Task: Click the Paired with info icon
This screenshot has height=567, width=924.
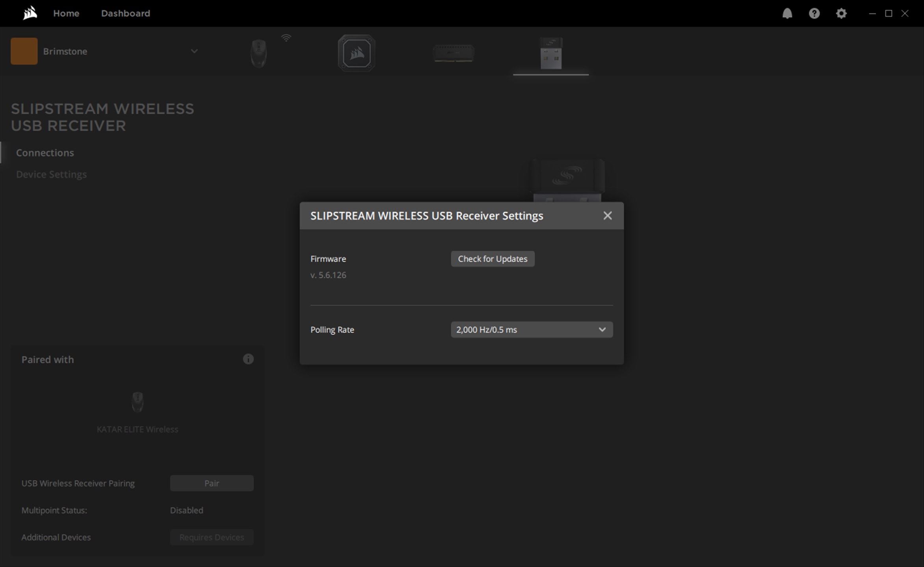Action: tap(248, 359)
